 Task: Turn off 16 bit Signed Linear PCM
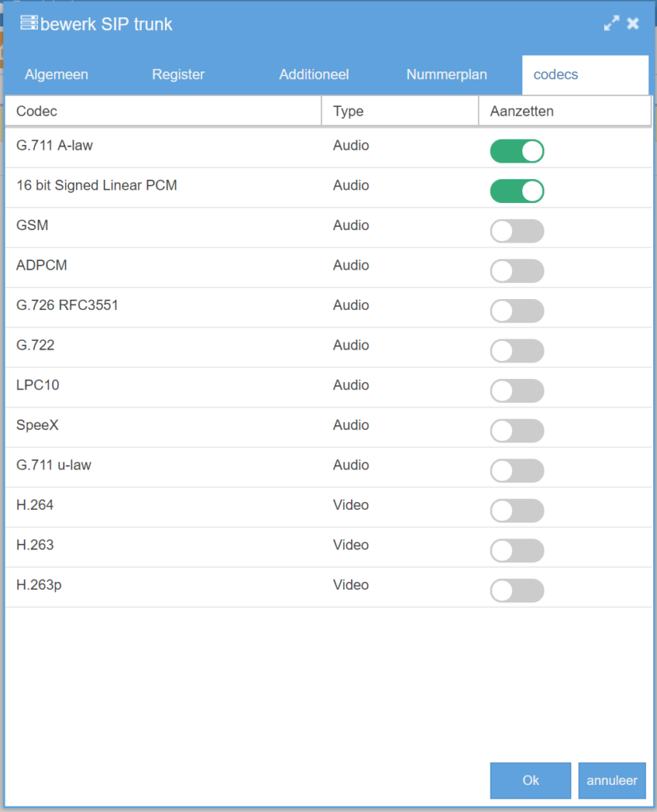(517, 191)
